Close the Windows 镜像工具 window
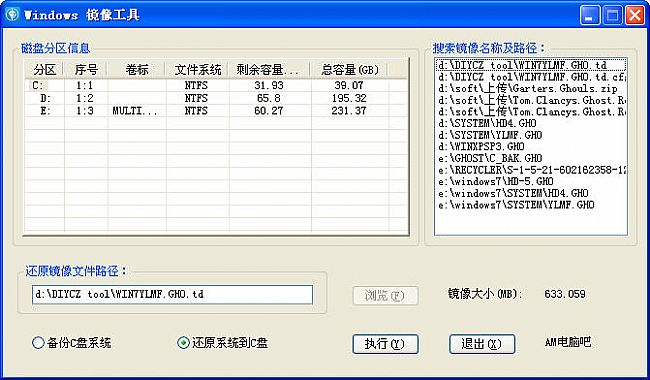The width and height of the screenshot is (650, 380). [635, 16]
